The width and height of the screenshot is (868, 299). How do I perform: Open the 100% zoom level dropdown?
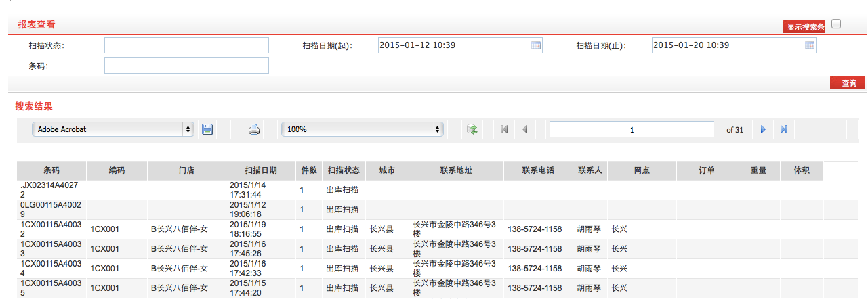click(362, 129)
